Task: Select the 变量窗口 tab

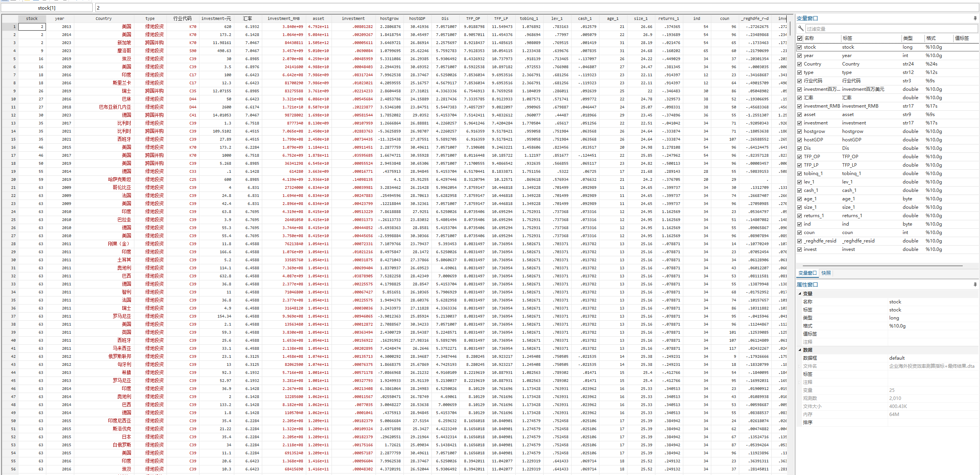Action: pos(807,273)
